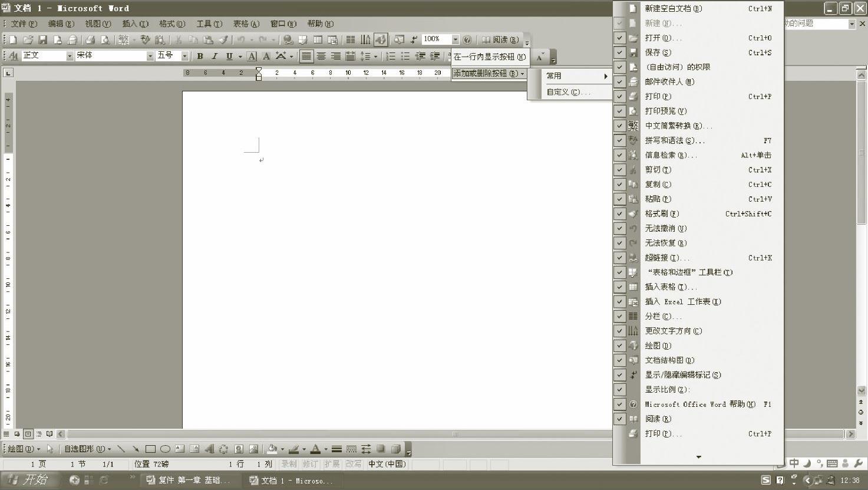Click the Oval tool in Drawing toolbar

click(x=165, y=449)
